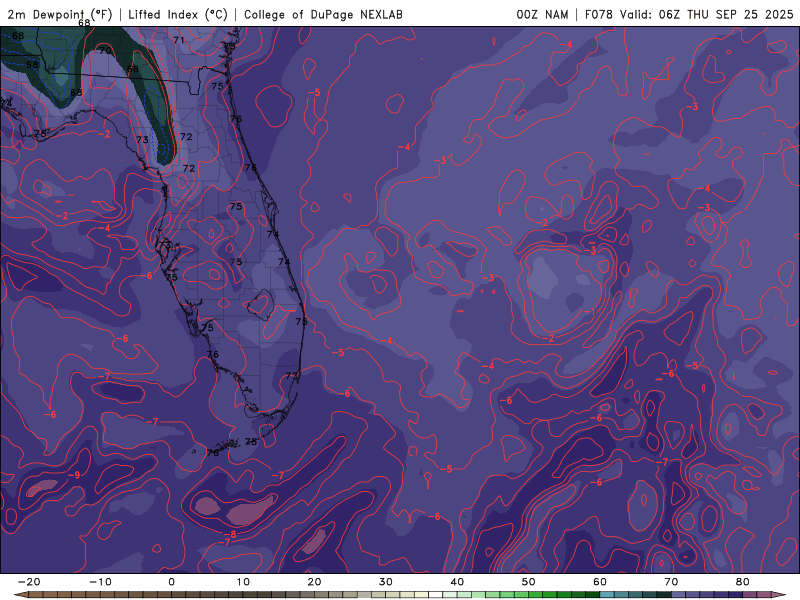Click the "2m Dewpoint (°F)" title text
This screenshot has height=600, width=800.
pos(60,14)
